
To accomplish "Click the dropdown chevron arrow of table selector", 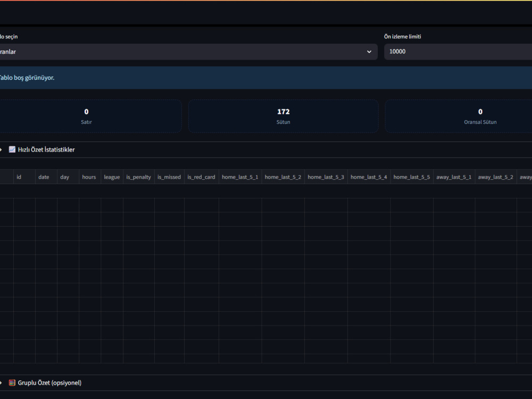I will pos(369,52).
